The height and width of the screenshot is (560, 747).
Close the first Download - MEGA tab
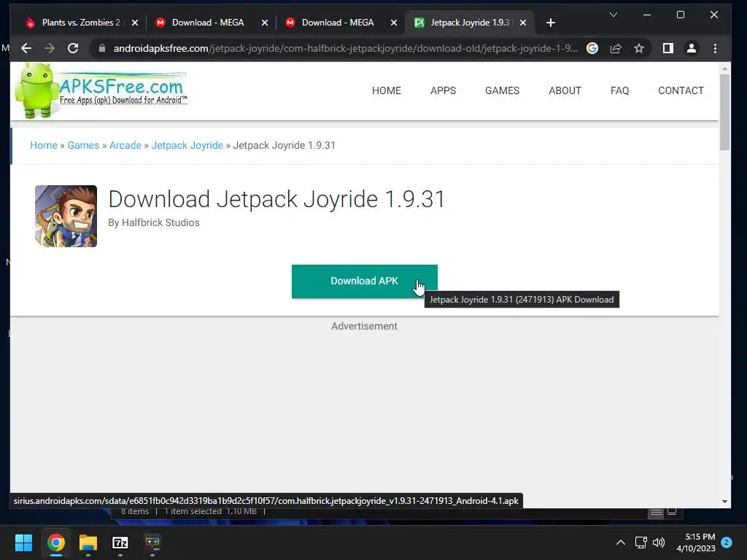265,23
